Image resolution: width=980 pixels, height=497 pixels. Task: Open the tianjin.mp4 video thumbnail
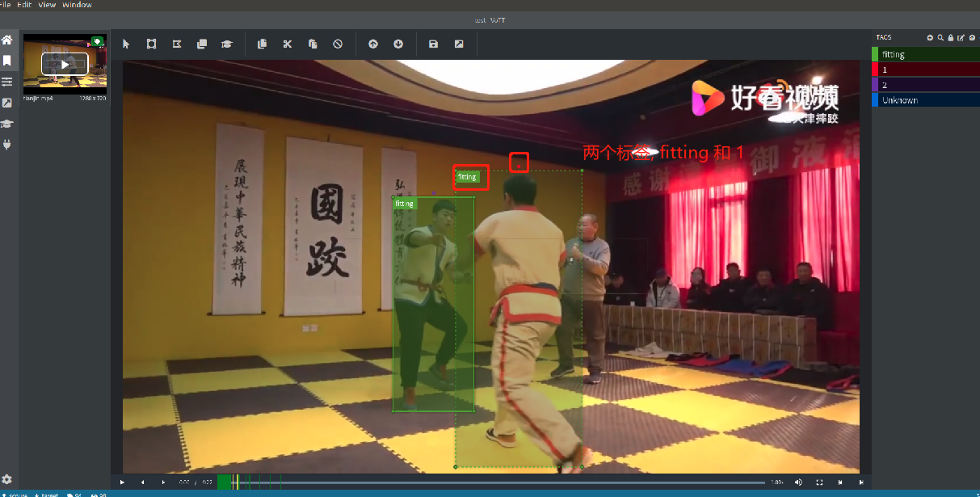pos(65,65)
